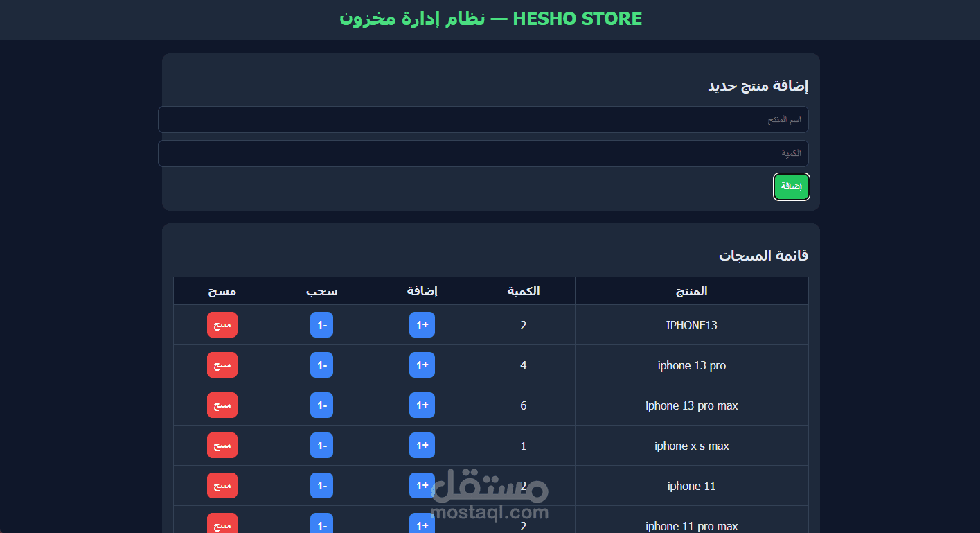Click the إضافة منتج جديد section heading
Screen dimensions: 980x533
758,86
